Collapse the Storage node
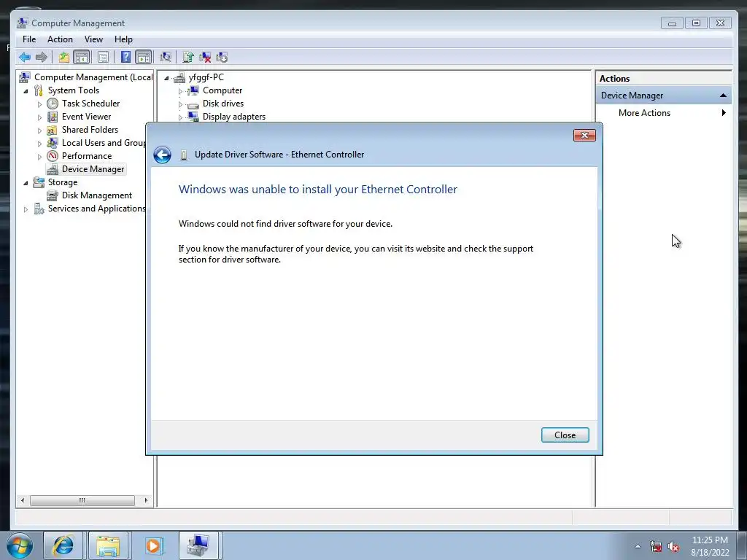 click(x=26, y=183)
